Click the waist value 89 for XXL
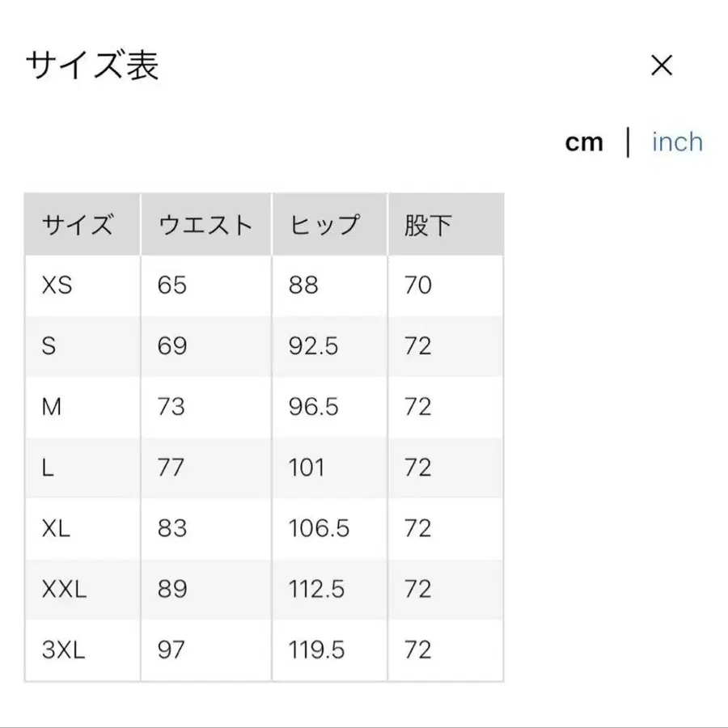728x728 pixels. click(x=171, y=589)
